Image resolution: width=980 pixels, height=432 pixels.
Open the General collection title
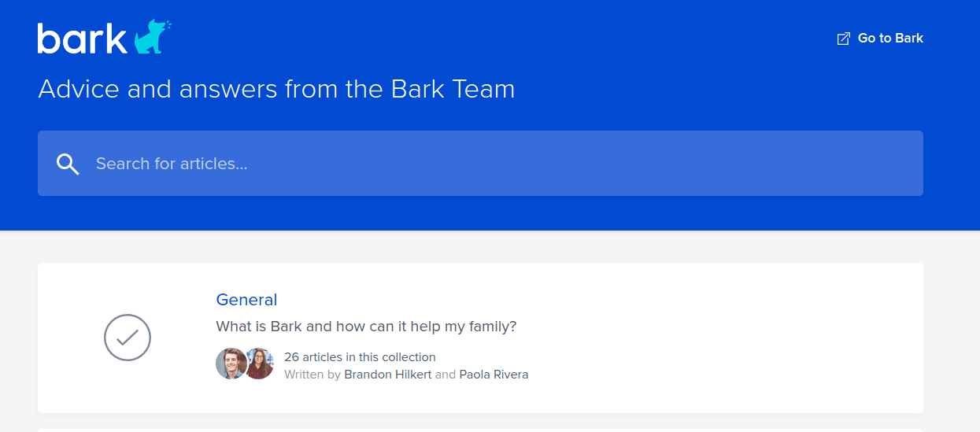tap(246, 300)
